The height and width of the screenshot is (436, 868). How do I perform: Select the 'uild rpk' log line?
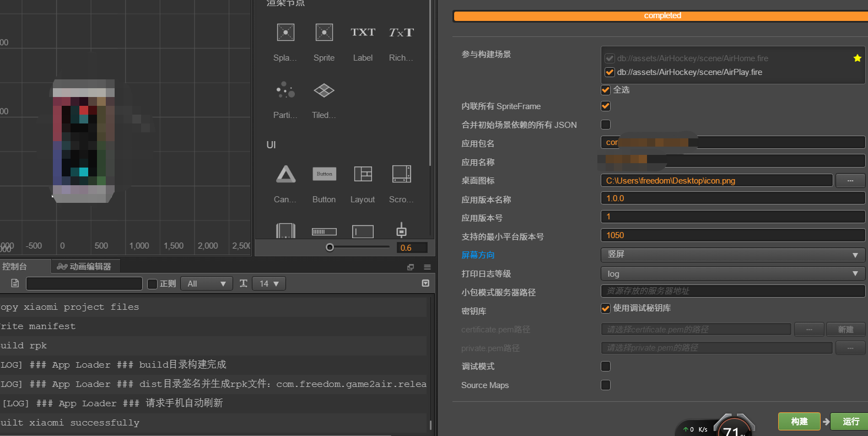click(213, 345)
